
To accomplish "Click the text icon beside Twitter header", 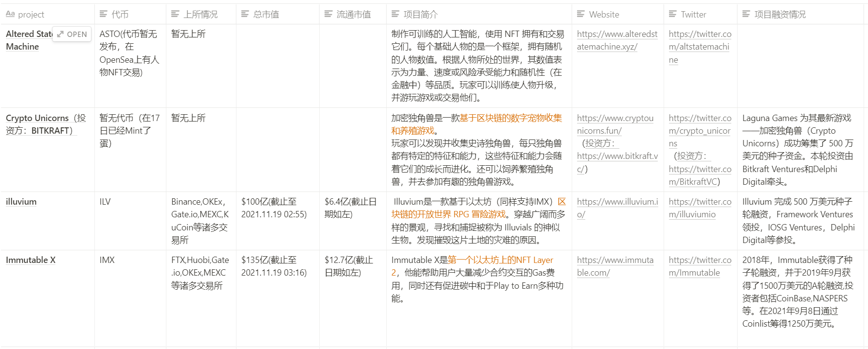I will 672,14.
